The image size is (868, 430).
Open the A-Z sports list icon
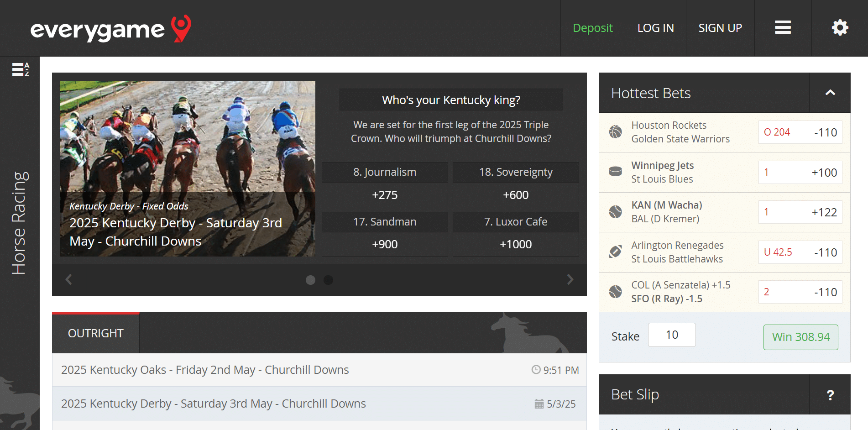pos(21,69)
